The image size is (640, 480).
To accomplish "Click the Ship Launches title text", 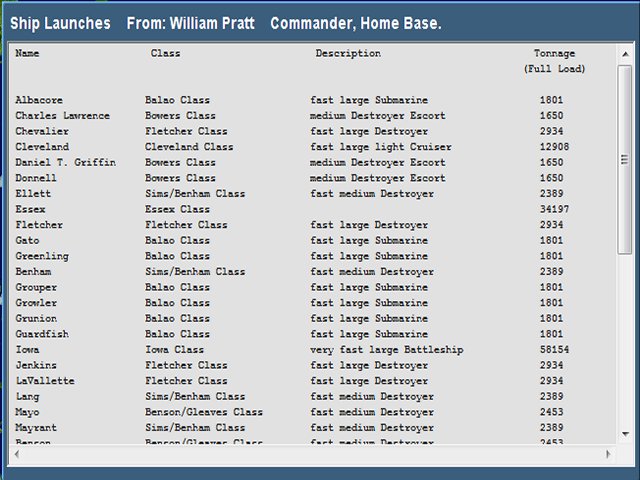I will [60, 23].
